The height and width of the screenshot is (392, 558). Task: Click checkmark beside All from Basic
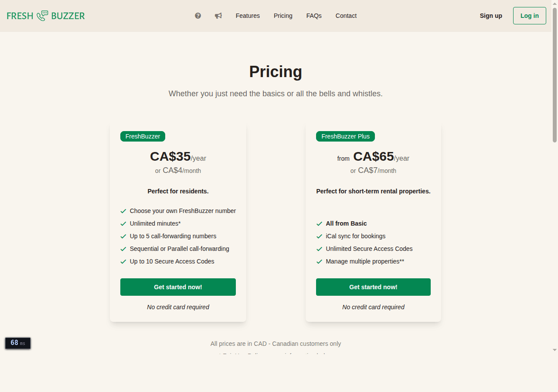[320, 224]
